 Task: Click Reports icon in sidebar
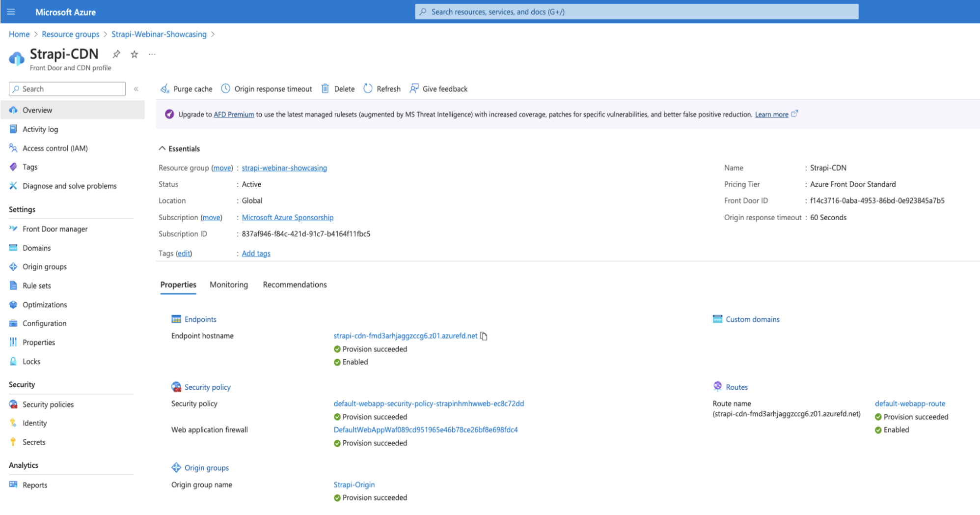(13, 485)
